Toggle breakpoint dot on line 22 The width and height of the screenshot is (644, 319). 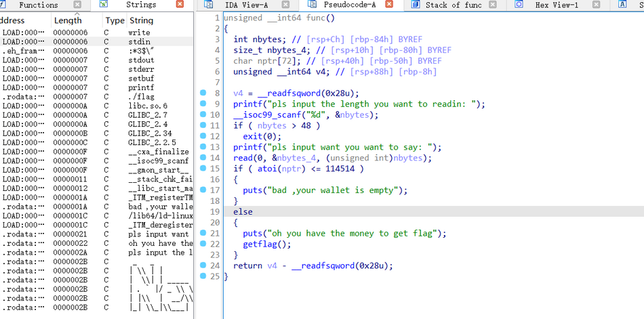203,243
